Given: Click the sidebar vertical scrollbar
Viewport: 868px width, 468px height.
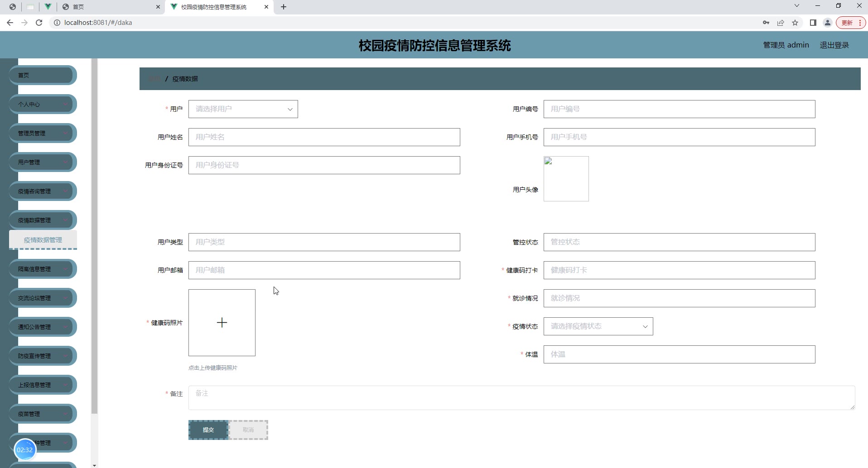Looking at the screenshot, I should click(x=94, y=235).
